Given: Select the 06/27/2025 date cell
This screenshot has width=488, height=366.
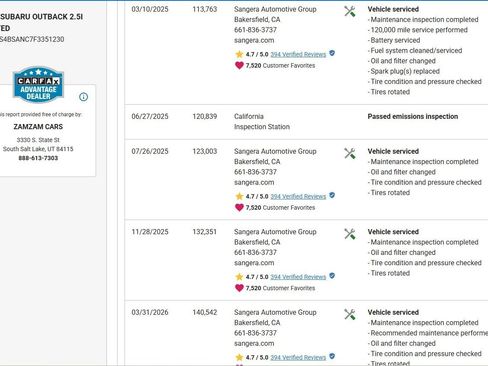Looking at the screenshot, I should coord(150,116).
